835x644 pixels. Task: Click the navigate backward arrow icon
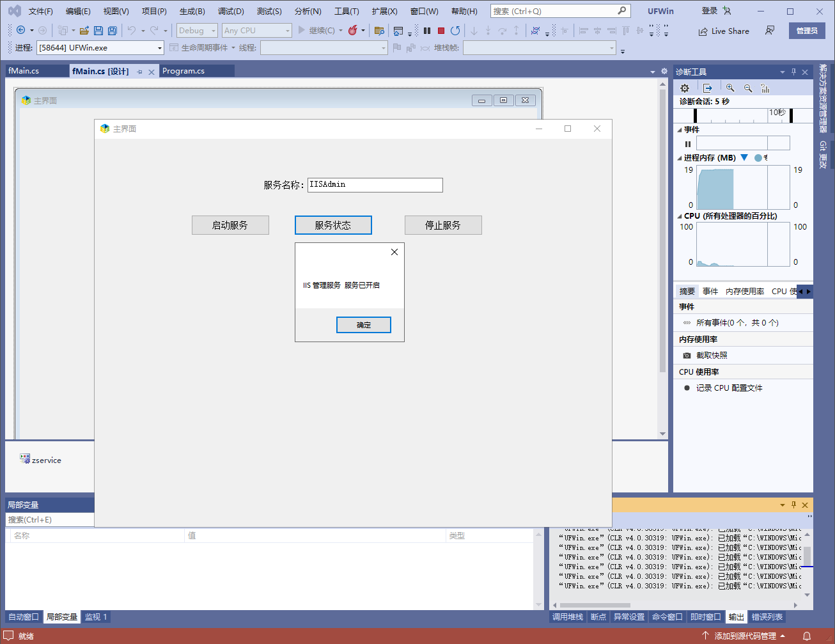click(x=20, y=30)
